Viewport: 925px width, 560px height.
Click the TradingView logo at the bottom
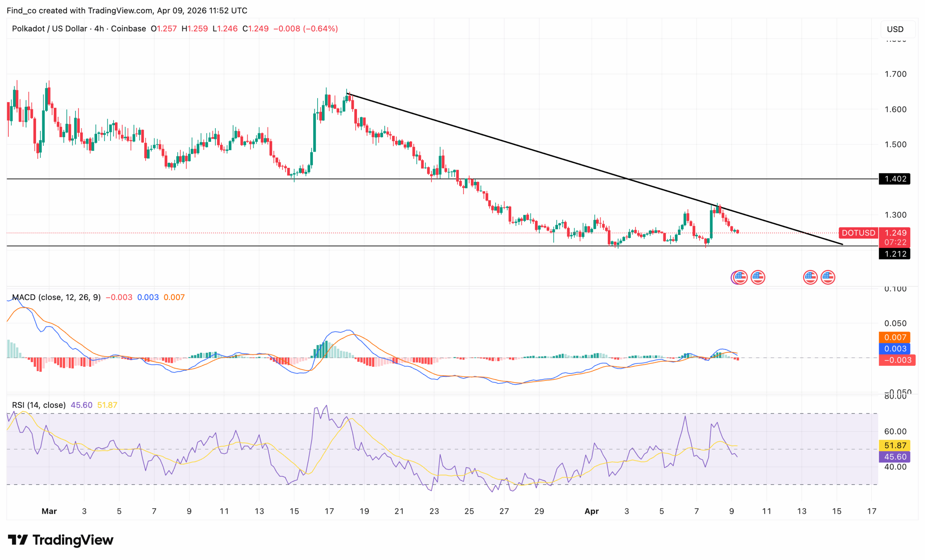60,540
